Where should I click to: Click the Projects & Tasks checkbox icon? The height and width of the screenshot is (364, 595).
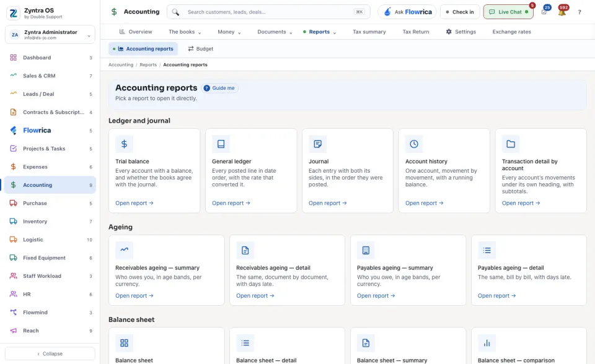(13, 149)
